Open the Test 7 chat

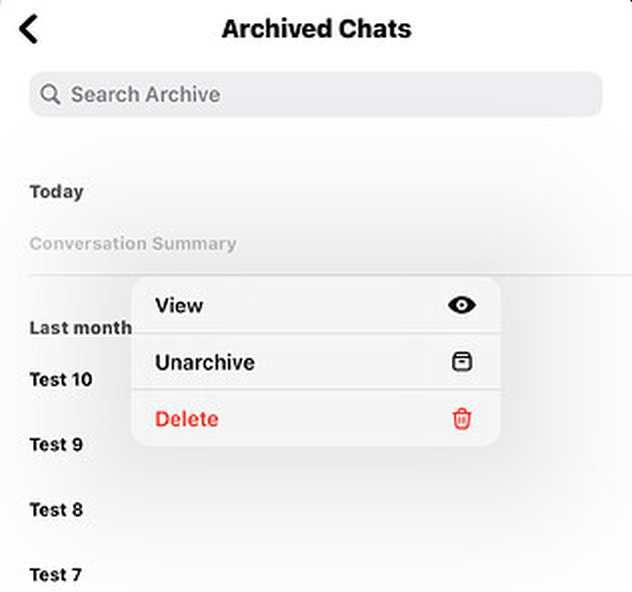[56, 574]
